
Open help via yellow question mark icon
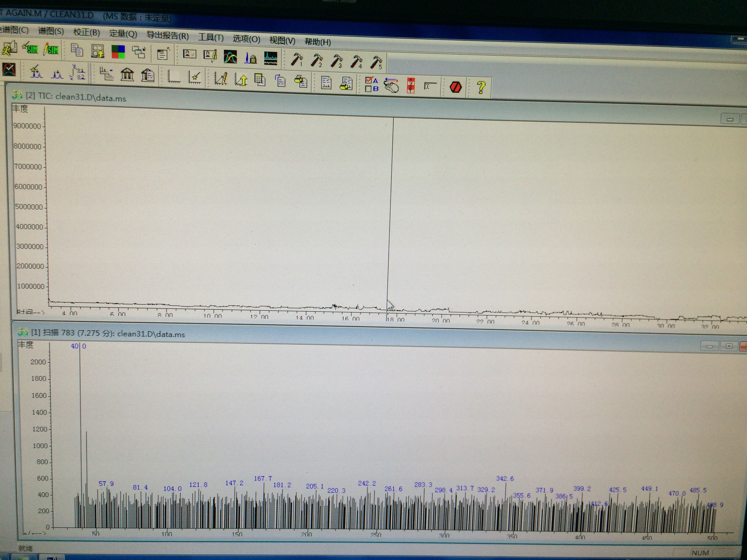pos(481,88)
